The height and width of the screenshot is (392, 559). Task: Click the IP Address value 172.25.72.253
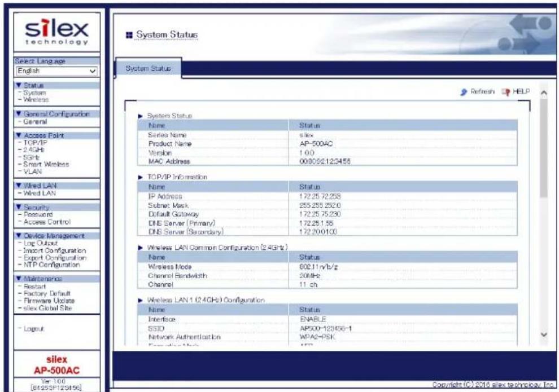coord(320,196)
